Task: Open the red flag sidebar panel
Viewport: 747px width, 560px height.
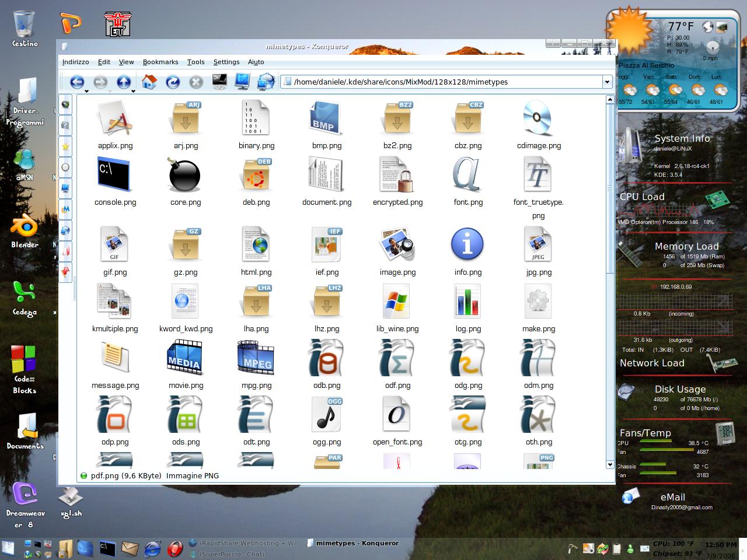Action: point(65,272)
